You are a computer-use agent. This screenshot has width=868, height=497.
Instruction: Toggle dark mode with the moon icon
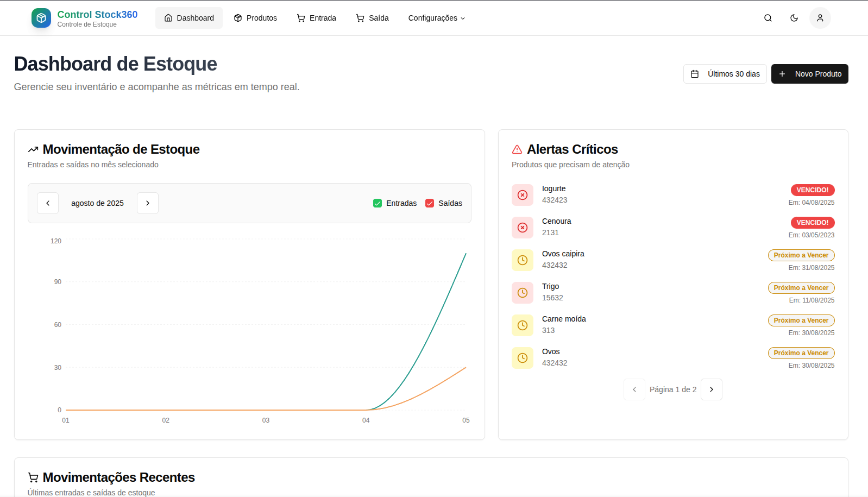[794, 18]
